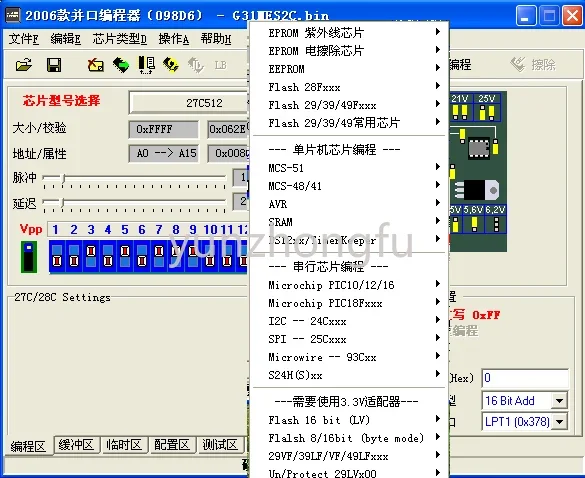Open the 芯片类型D menu
The width and height of the screenshot is (585, 478).
tap(120, 39)
